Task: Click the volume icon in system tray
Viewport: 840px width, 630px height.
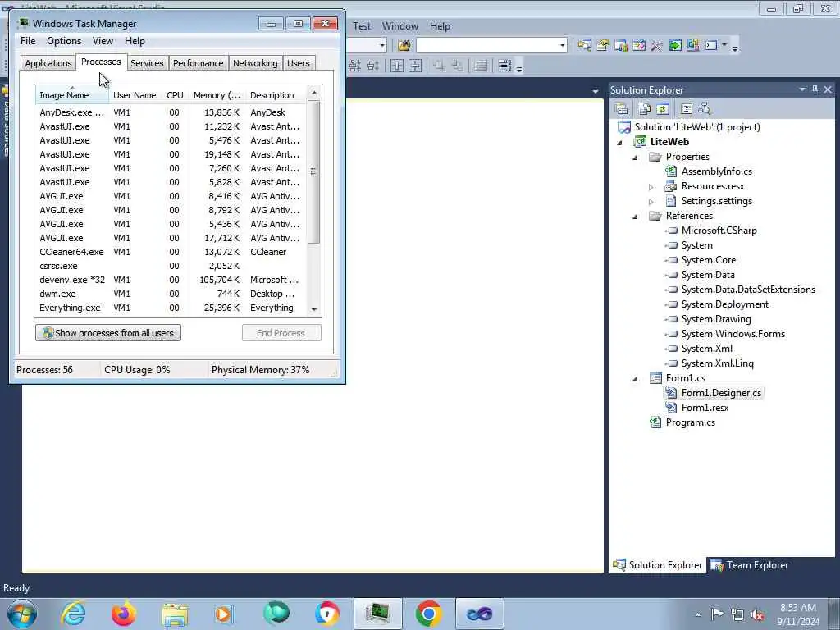Action: (757, 614)
